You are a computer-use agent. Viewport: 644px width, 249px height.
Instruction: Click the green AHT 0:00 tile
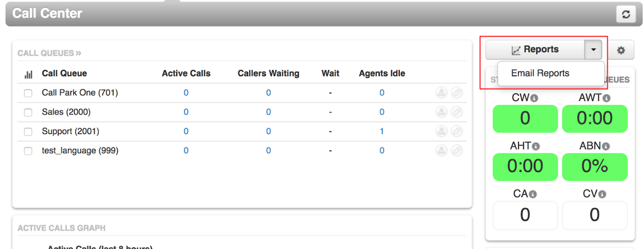[525, 166]
